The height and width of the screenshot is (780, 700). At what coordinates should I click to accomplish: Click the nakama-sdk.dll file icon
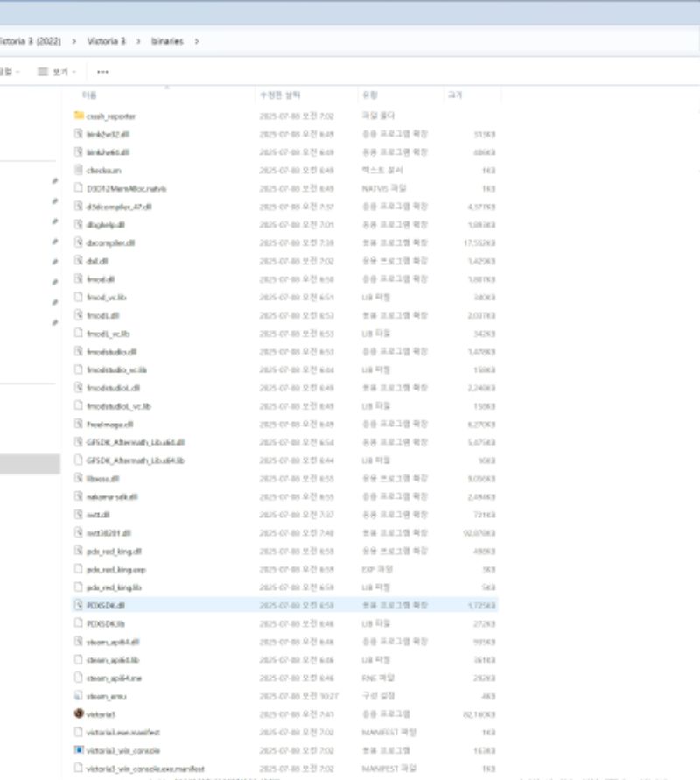(x=79, y=496)
